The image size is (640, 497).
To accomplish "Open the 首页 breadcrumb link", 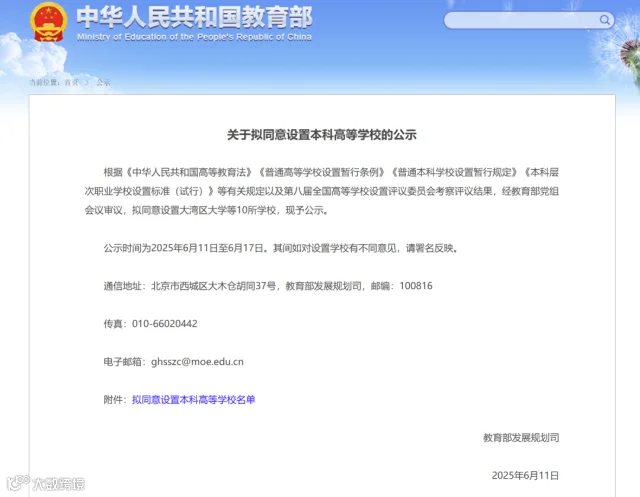I will (x=71, y=82).
